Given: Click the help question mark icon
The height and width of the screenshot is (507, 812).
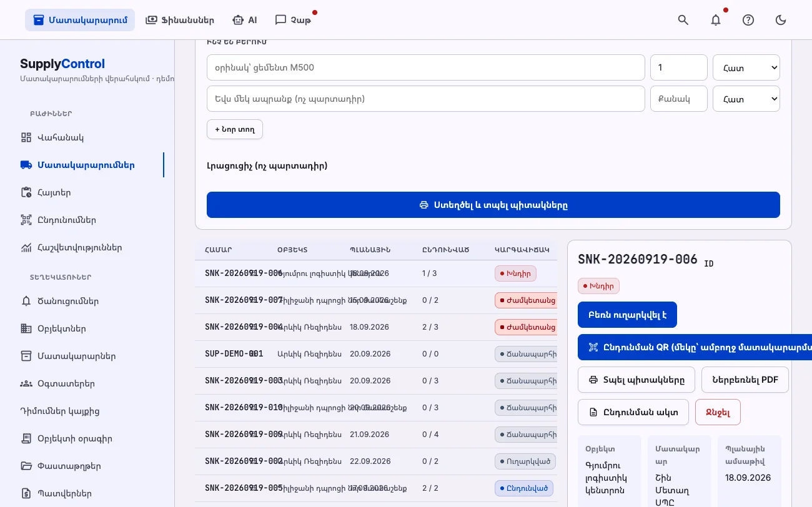Looking at the screenshot, I should [x=748, y=20].
